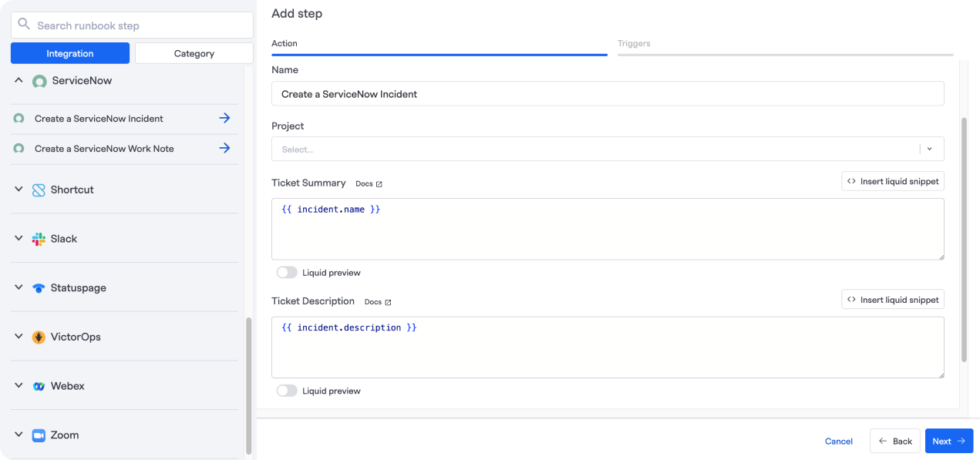The image size is (980, 460).
Task: Click the Name input field
Action: tap(607, 94)
